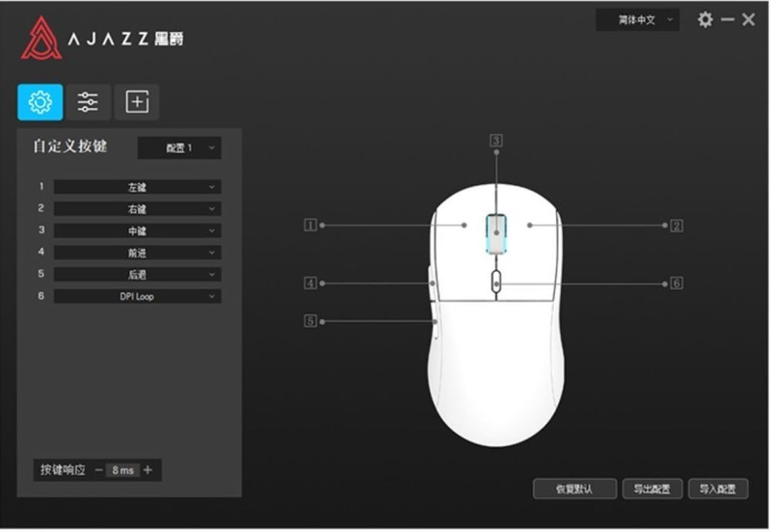This screenshot has width=771, height=532.
Task: Open the plus macro tab
Action: [137, 102]
